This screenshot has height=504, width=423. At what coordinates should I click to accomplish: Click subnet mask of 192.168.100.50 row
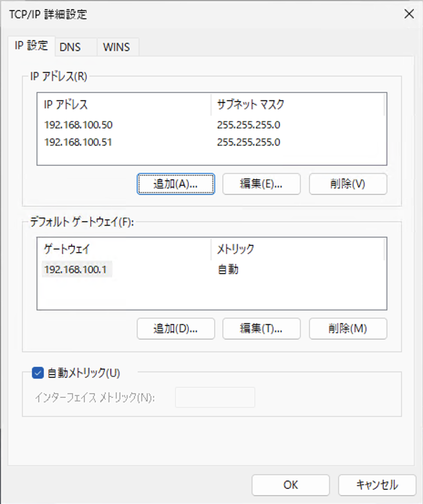coord(248,125)
